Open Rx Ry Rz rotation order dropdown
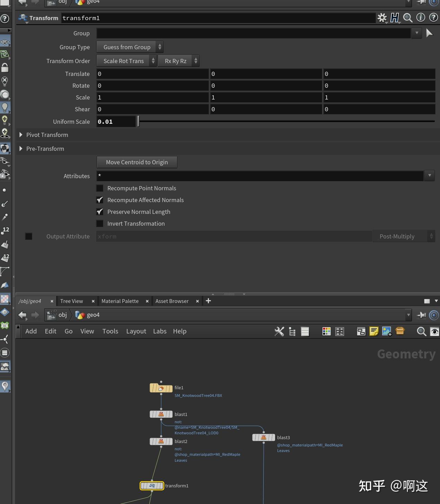Screen dimensions: 440x504 tap(178, 61)
